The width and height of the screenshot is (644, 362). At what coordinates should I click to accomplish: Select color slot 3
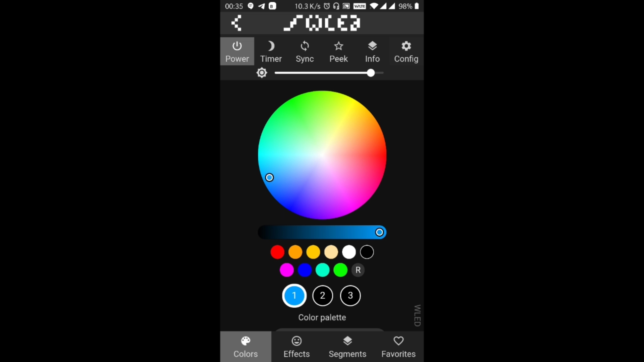350,295
